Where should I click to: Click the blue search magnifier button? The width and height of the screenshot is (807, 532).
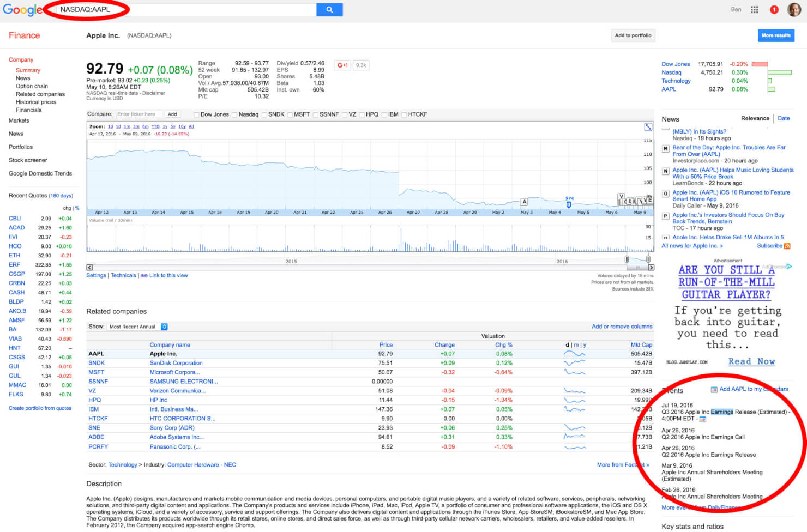click(329, 9)
